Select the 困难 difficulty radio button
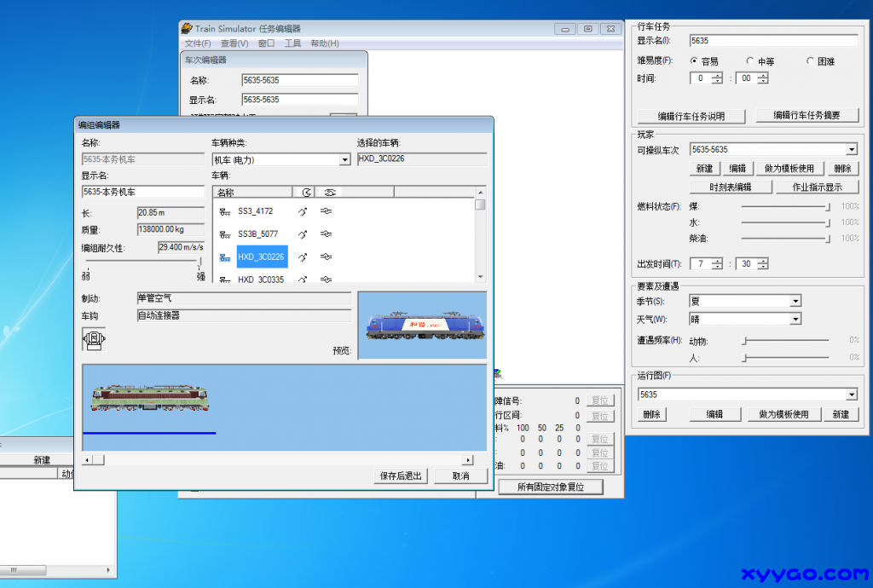This screenshot has height=588, width=873. point(808,61)
